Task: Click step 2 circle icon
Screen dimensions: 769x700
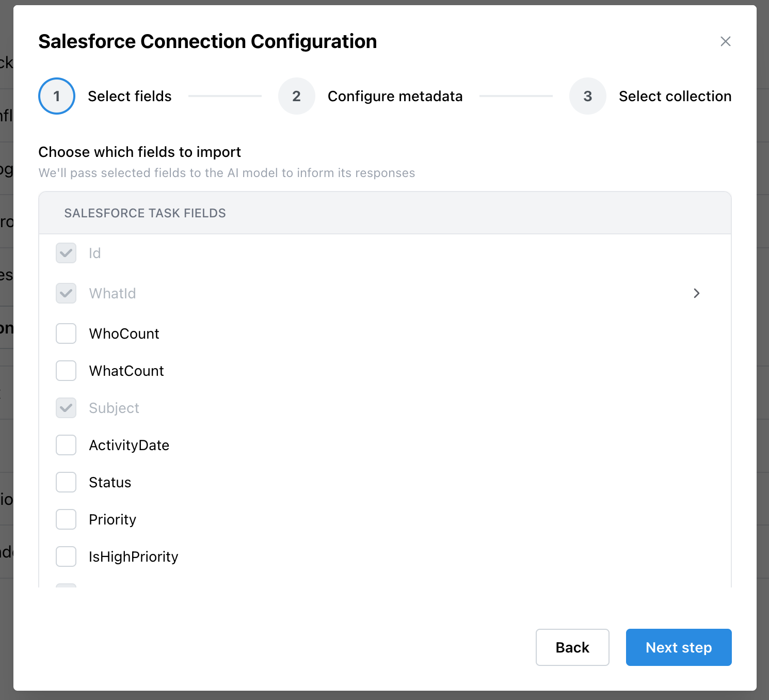Action: [296, 96]
